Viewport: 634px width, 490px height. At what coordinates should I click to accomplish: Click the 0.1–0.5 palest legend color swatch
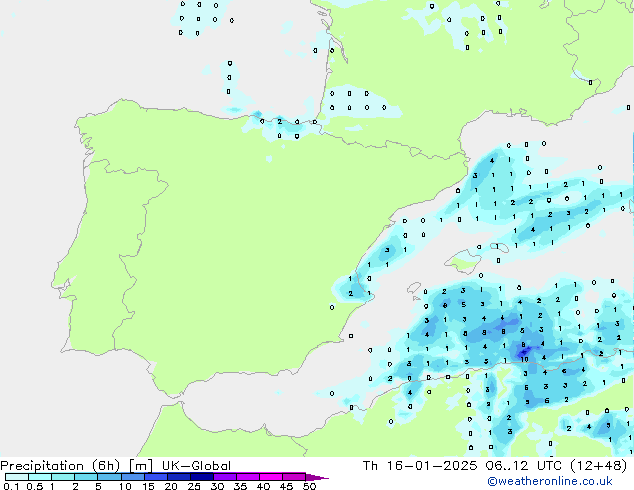coord(17,477)
